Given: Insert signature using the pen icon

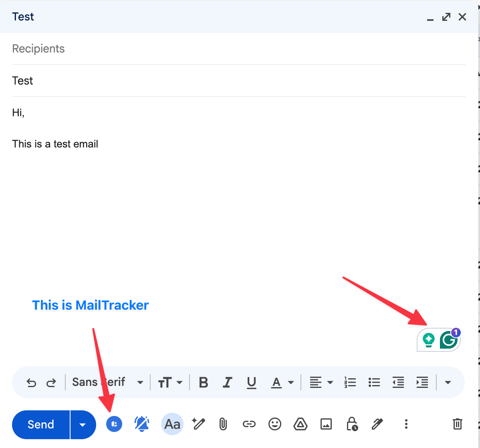Looking at the screenshot, I should point(377,424).
